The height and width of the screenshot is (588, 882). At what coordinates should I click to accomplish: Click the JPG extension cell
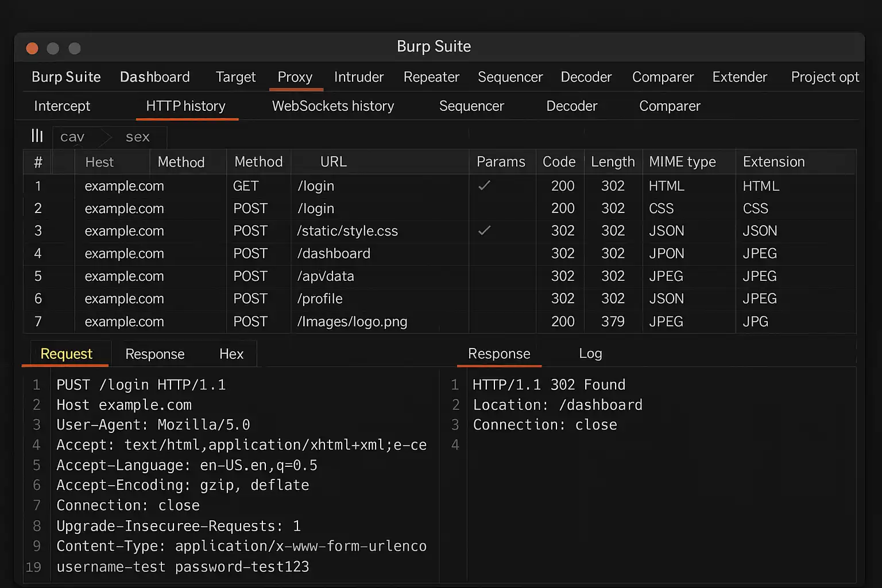coord(755,322)
